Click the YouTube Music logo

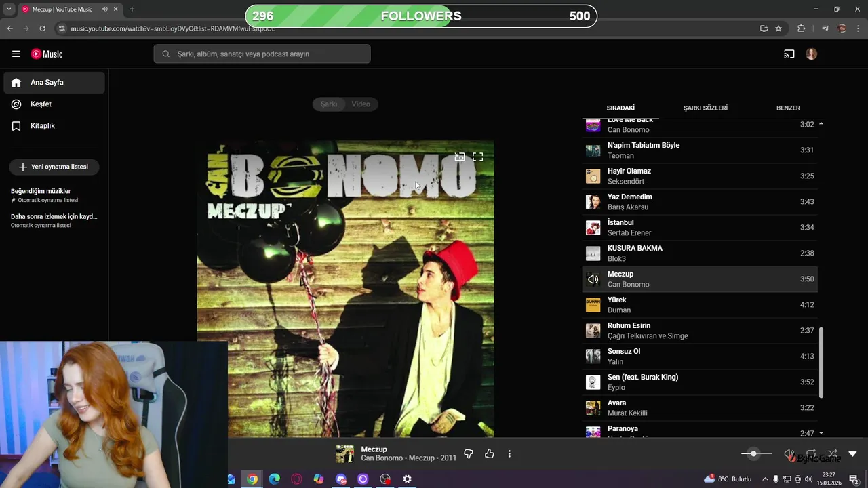click(x=47, y=54)
